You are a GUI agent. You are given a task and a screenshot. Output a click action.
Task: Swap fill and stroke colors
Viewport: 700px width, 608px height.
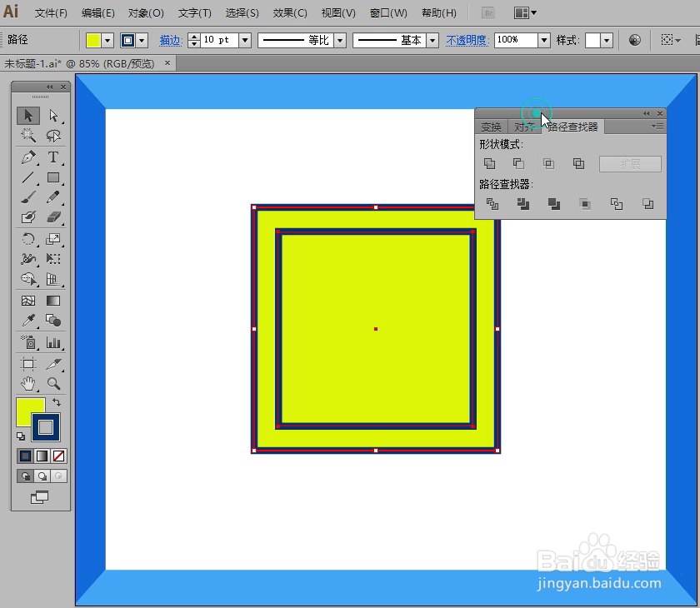pos(57,402)
